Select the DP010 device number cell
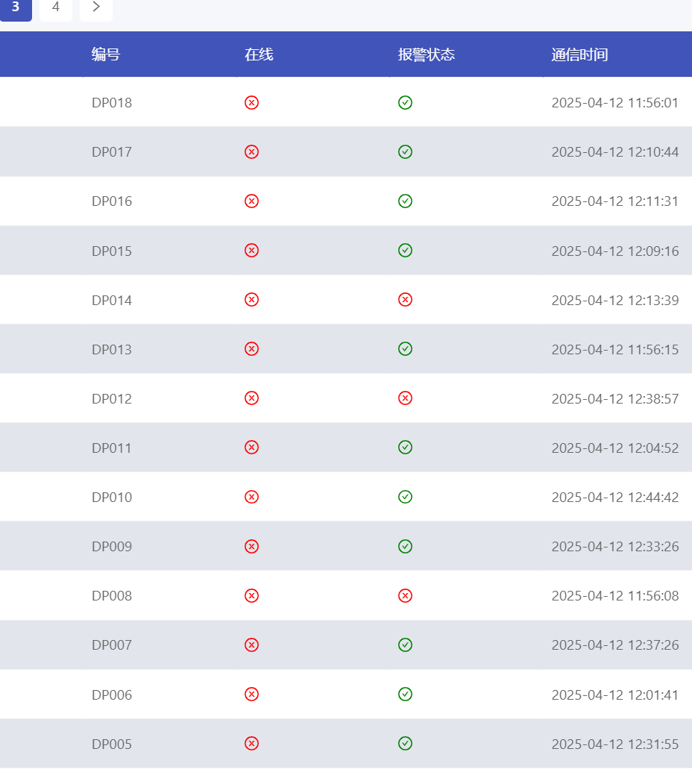This screenshot has height=784, width=692. coord(112,497)
